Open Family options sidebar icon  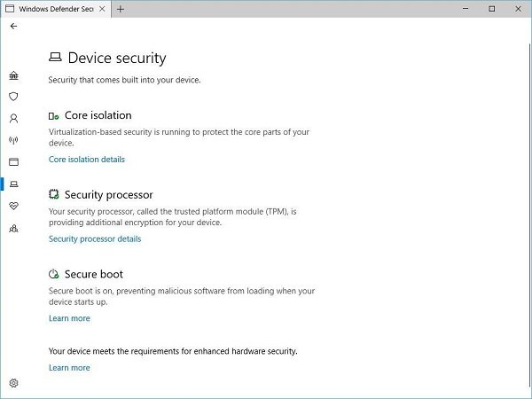pos(13,228)
